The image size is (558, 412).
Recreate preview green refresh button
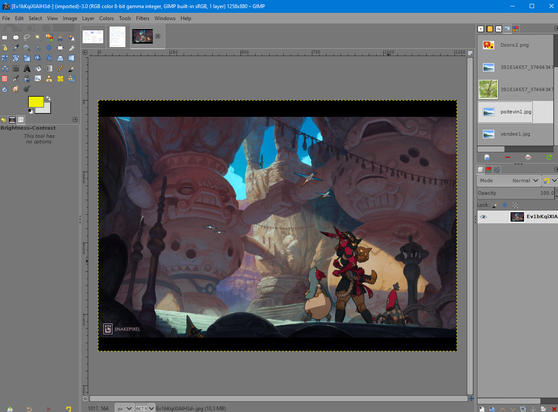pos(549,157)
